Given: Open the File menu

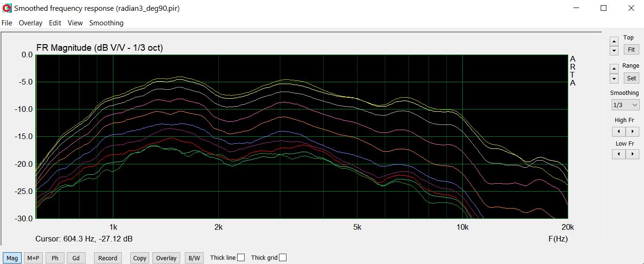Looking at the screenshot, I should tap(7, 23).
